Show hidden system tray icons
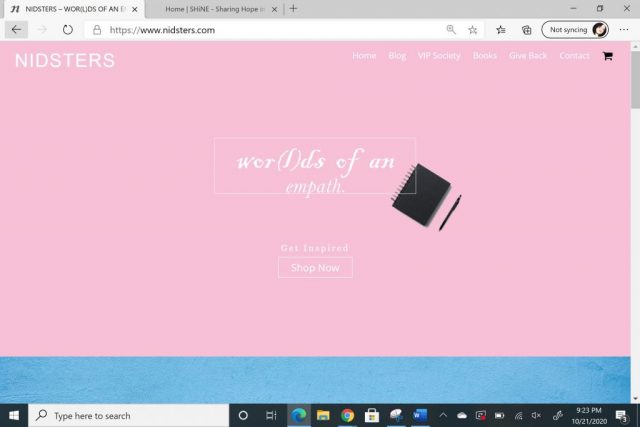Viewport: 640px width, 427px height. coord(443,415)
